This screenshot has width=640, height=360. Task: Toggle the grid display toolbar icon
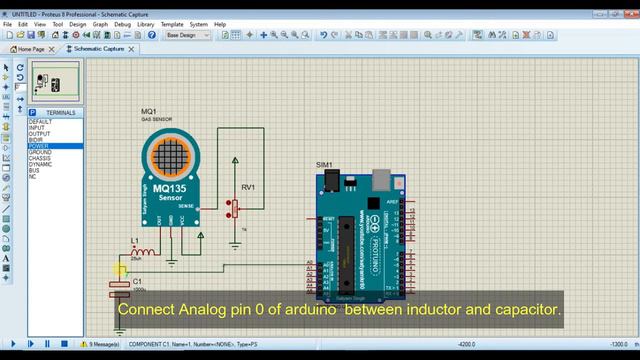pos(236,35)
